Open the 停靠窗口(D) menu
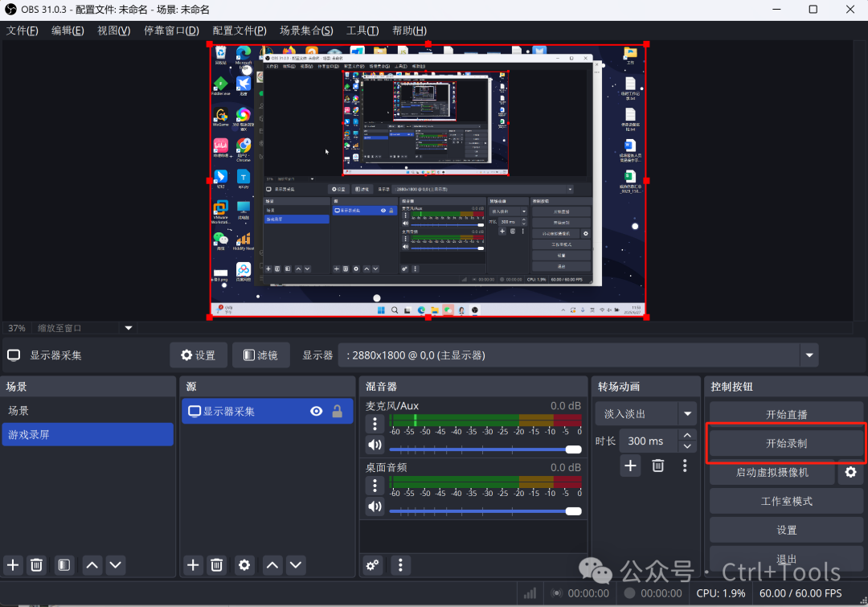 171,31
